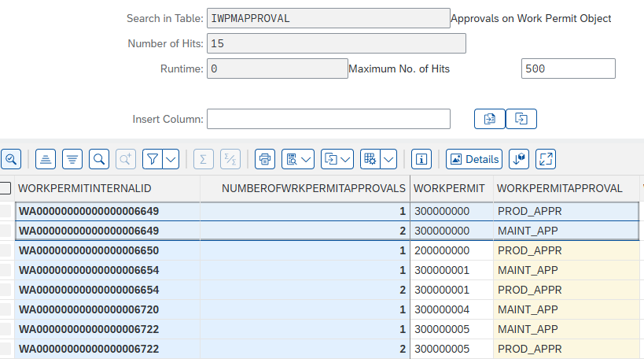Select row marker for WA00000000000000006650
Screen dimensions: 644x359
click(x=6, y=250)
